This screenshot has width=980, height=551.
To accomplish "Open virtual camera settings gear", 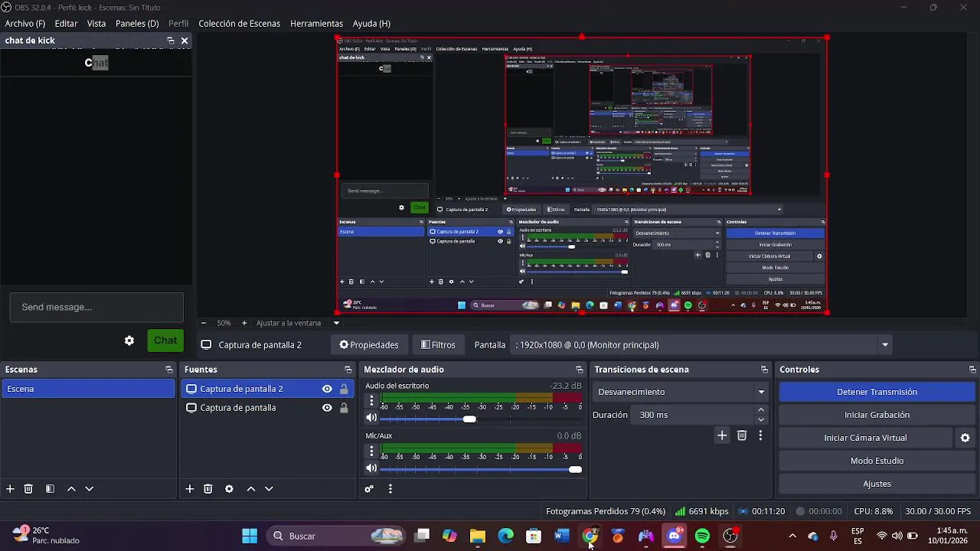I will pos(965,438).
